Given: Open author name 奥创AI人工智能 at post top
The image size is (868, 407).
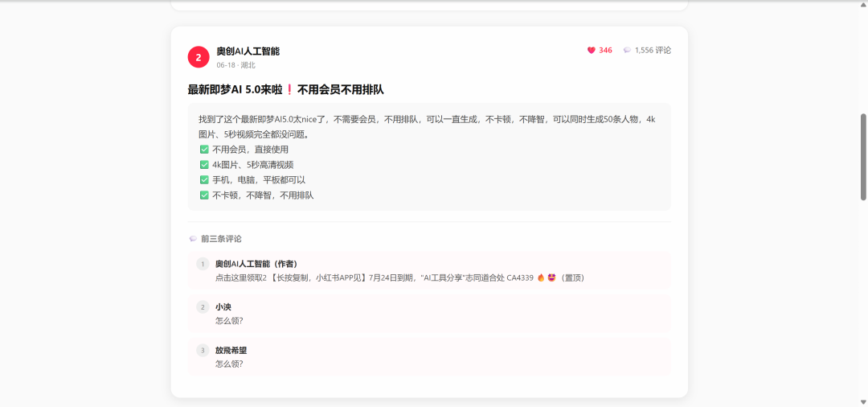Looking at the screenshot, I should 248,51.
